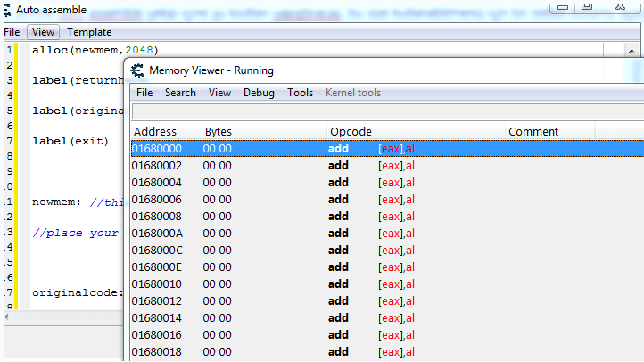
Task: Select disassembler row at address 01680000
Action: pyautogui.click(x=387, y=149)
